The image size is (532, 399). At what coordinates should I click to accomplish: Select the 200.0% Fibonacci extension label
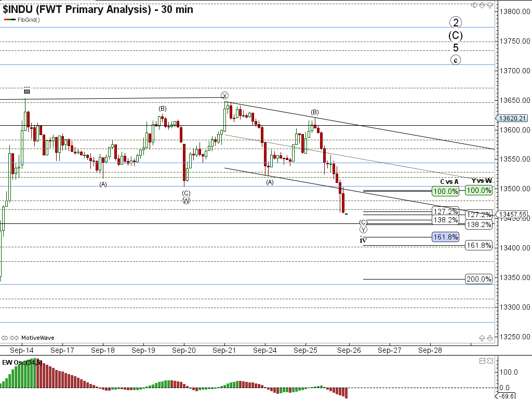click(x=478, y=280)
